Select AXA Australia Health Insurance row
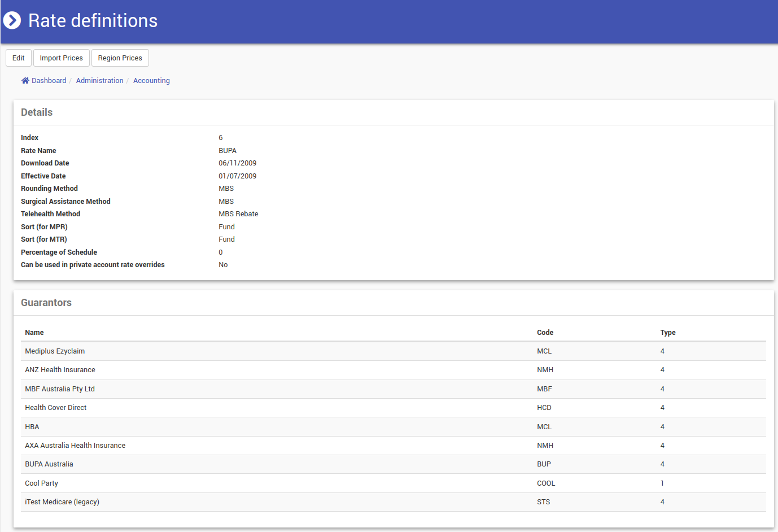This screenshot has width=778, height=532. [394, 446]
